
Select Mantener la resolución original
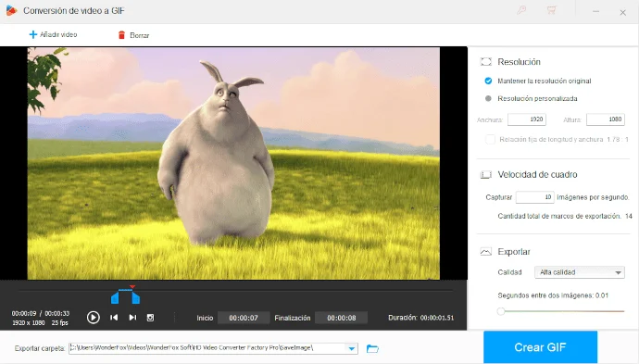pyautogui.click(x=488, y=81)
